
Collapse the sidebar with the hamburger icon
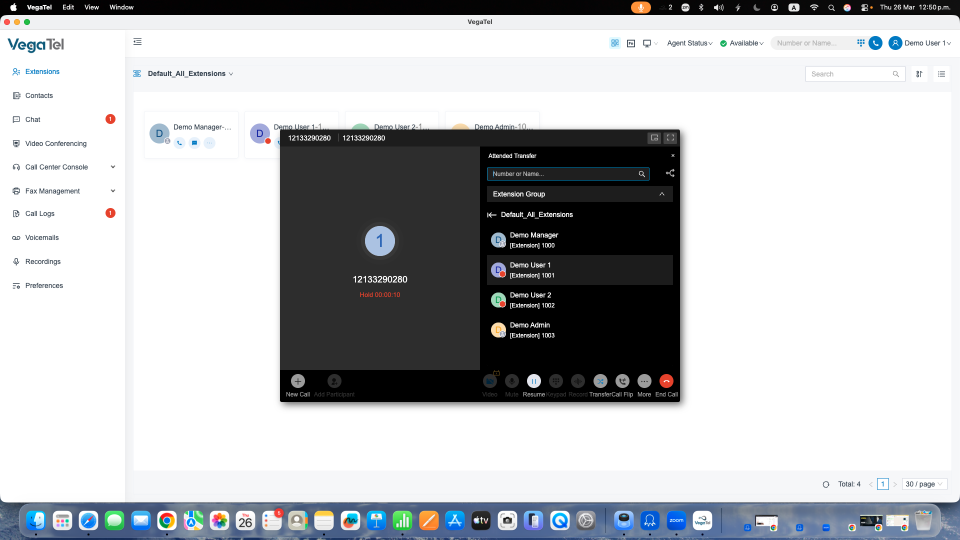pyautogui.click(x=138, y=42)
